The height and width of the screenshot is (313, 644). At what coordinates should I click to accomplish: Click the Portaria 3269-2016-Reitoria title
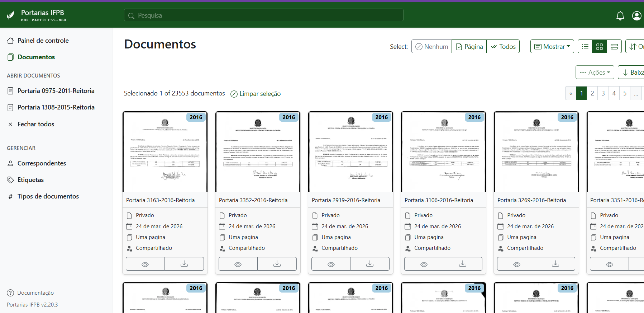tap(531, 200)
